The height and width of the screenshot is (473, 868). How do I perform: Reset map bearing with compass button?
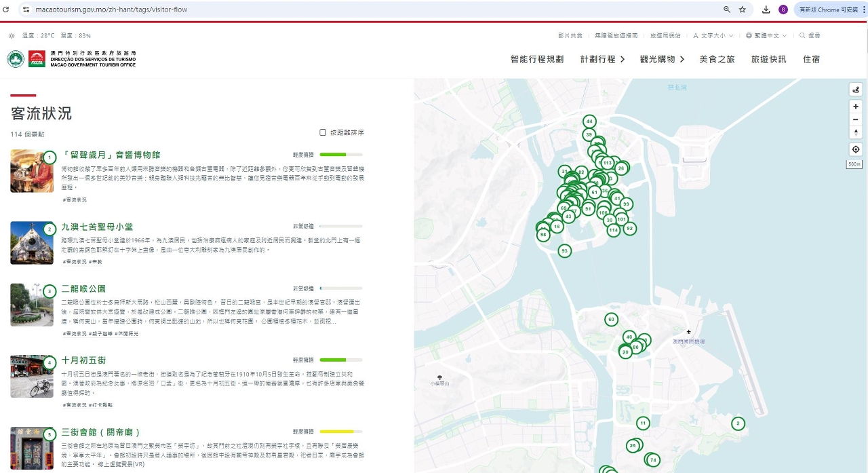(855, 132)
